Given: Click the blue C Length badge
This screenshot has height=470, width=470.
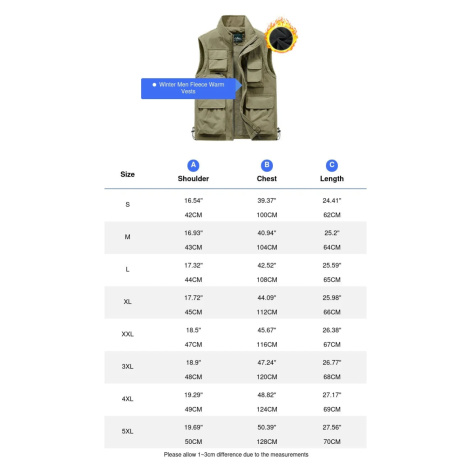Looking at the screenshot, I should pyautogui.click(x=332, y=165).
